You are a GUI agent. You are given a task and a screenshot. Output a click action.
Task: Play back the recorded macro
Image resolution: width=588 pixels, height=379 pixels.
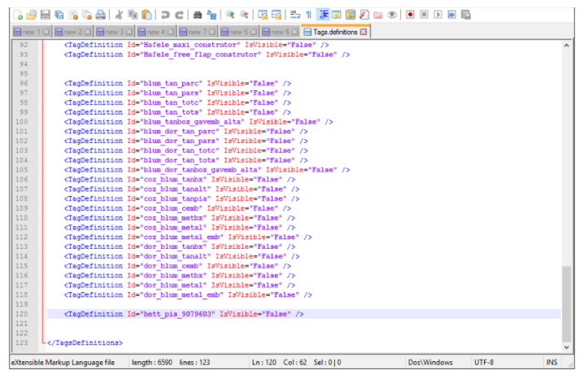pyautogui.click(x=438, y=15)
